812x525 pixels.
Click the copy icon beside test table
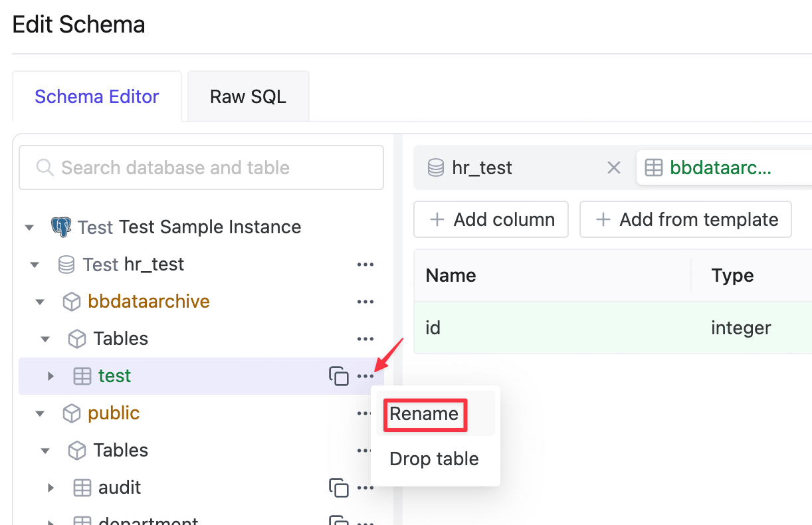coord(339,376)
